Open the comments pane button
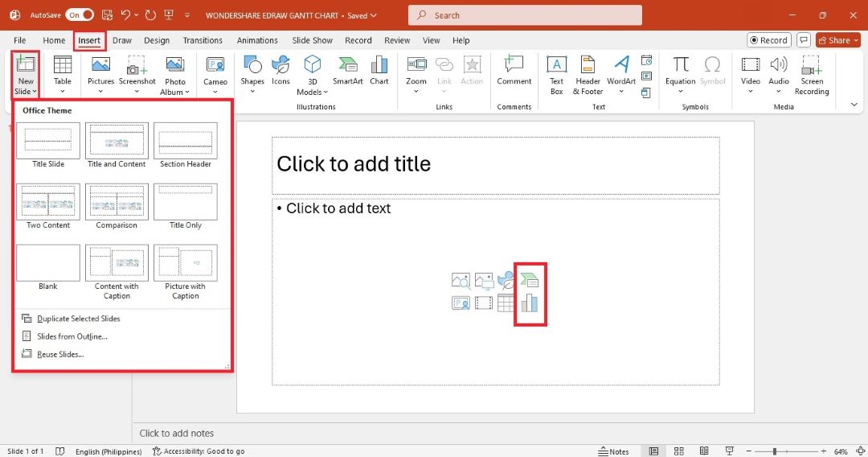 click(x=804, y=40)
